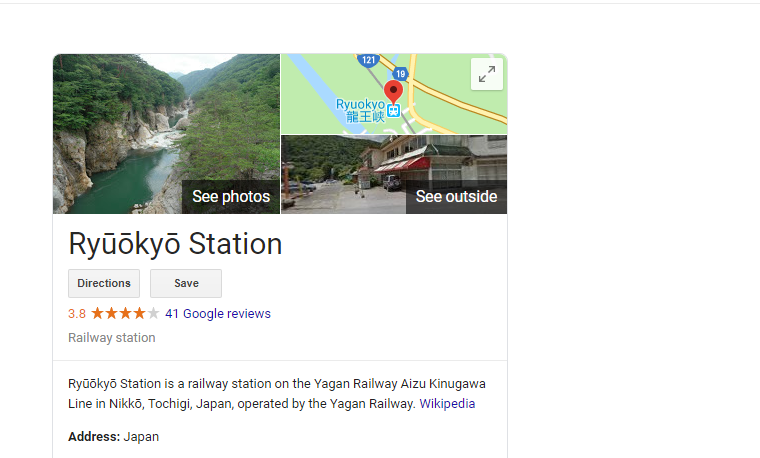Click the Ryuokyo 龍王峡 map label
Viewport: 760px width, 458px height.
(x=360, y=111)
